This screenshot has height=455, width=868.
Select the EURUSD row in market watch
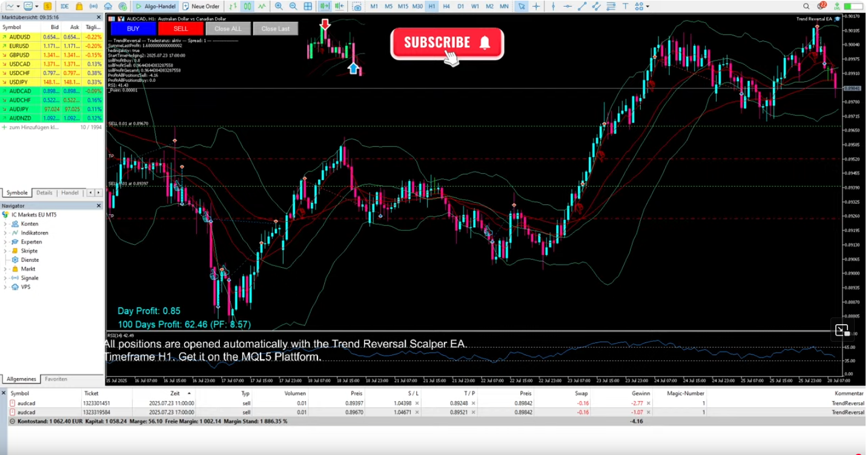51,46
